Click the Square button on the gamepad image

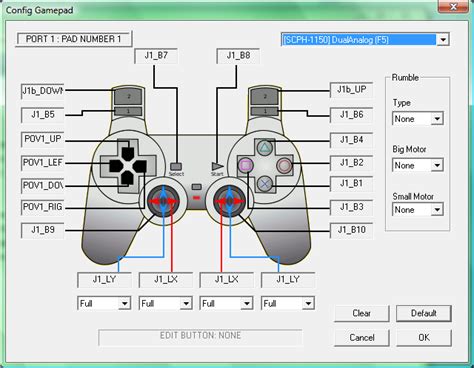(x=246, y=165)
